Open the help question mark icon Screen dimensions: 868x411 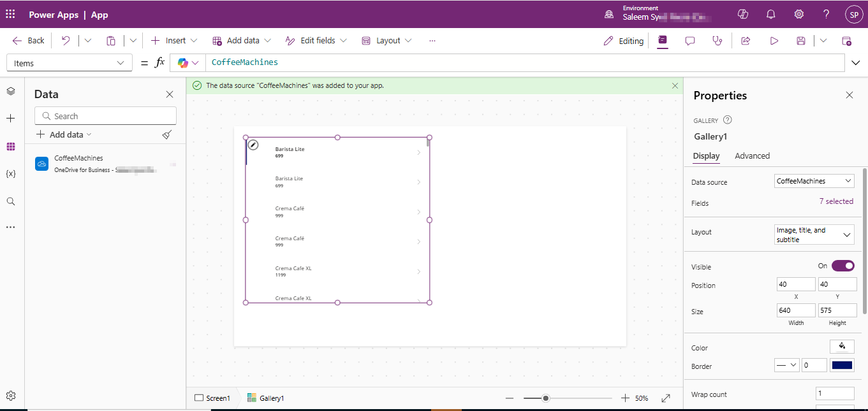click(826, 14)
